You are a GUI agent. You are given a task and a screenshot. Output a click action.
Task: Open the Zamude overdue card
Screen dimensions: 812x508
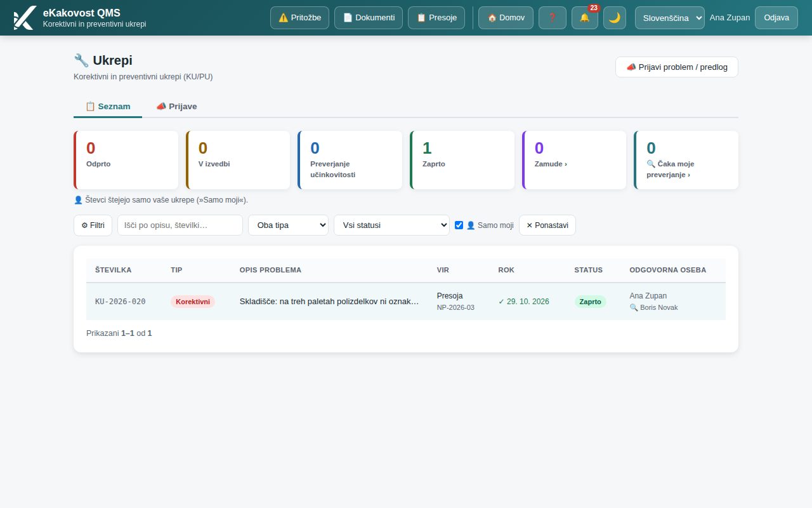coord(574,160)
